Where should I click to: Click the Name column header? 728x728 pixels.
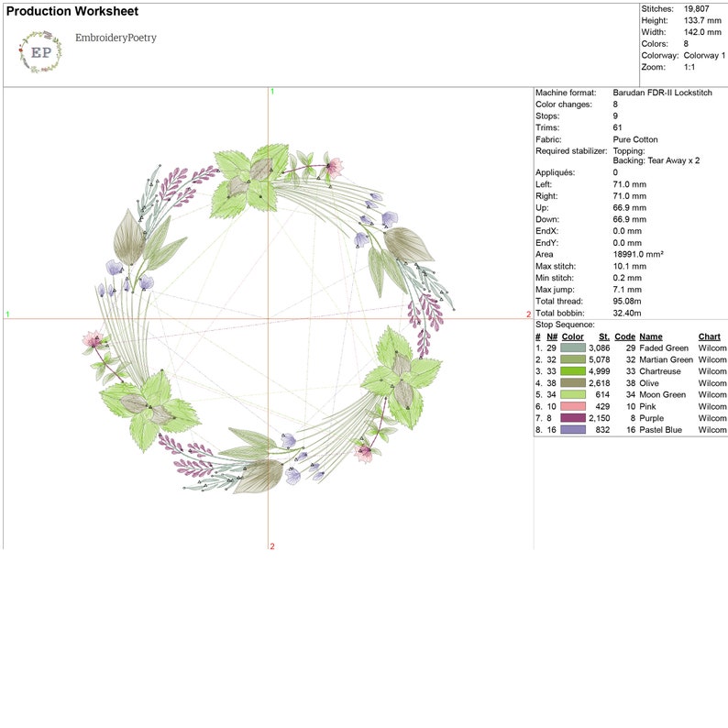[651, 336]
